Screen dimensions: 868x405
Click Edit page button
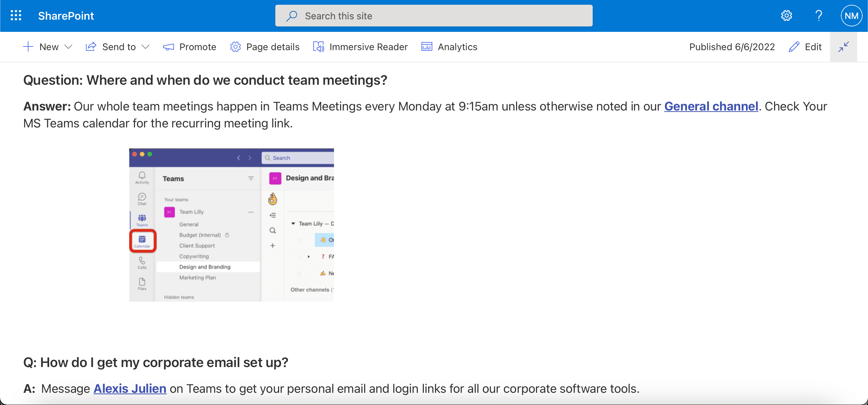pyautogui.click(x=806, y=46)
